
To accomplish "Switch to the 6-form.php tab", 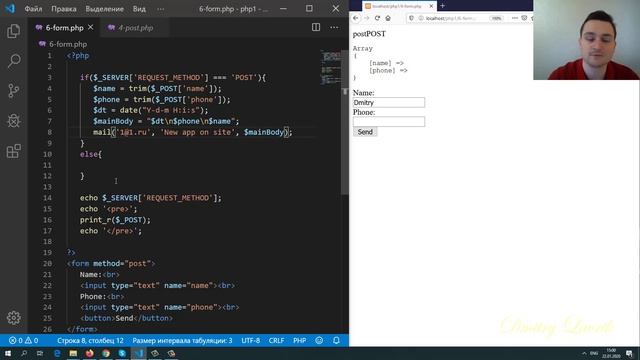I will [64, 28].
